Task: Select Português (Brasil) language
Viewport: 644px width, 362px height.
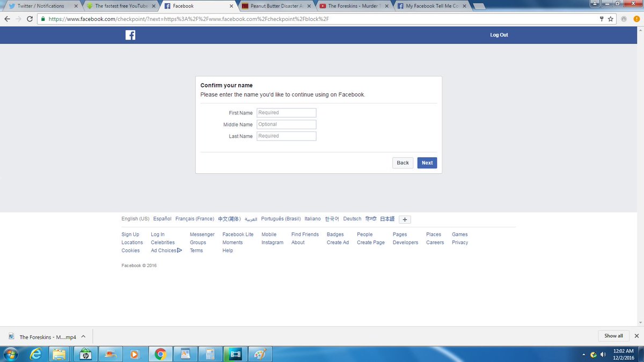Action: coord(281,219)
